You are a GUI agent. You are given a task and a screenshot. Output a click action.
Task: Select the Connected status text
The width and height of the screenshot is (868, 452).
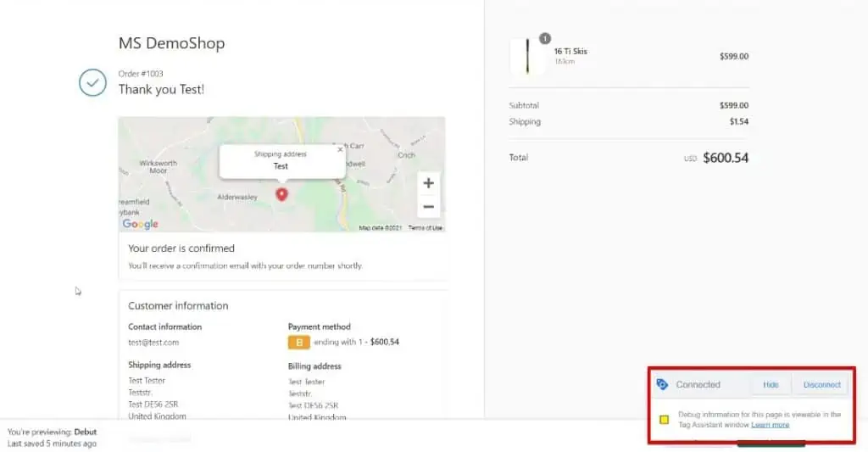[x=698, y=384]
